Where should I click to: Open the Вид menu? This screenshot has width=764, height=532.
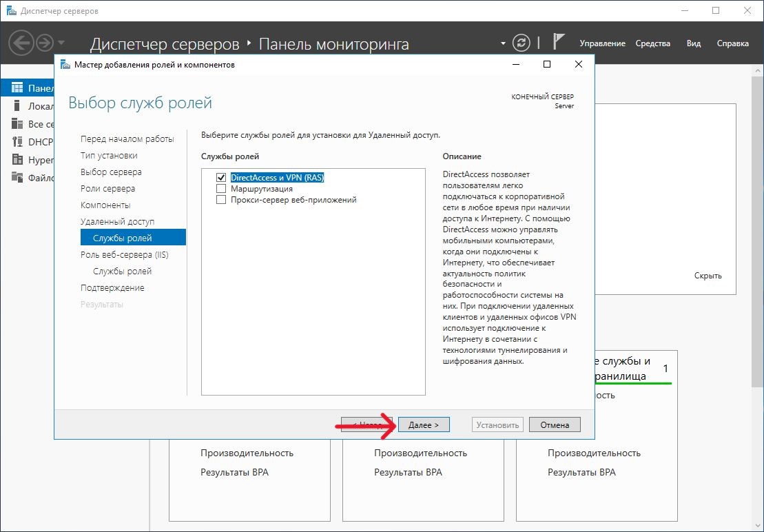(693, 43)
